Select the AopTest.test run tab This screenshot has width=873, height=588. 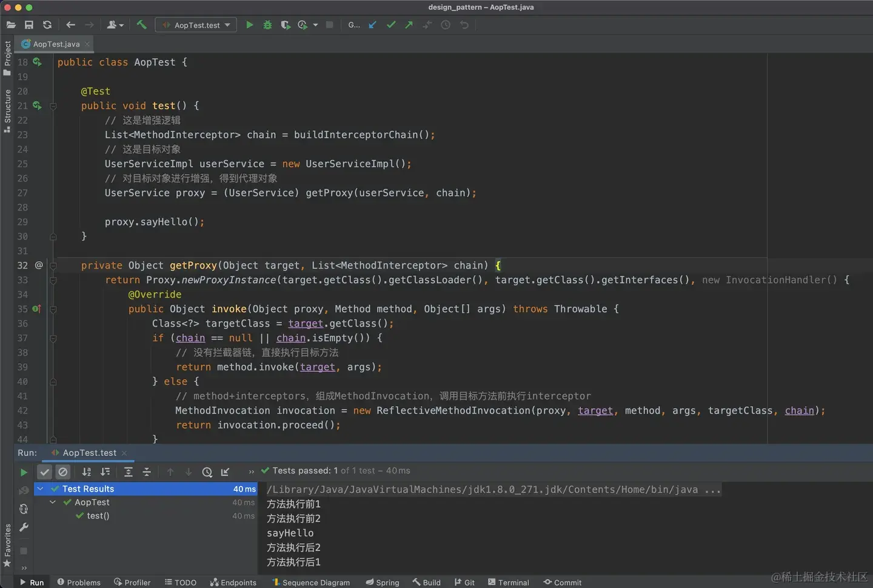click(x=90, y=453)
